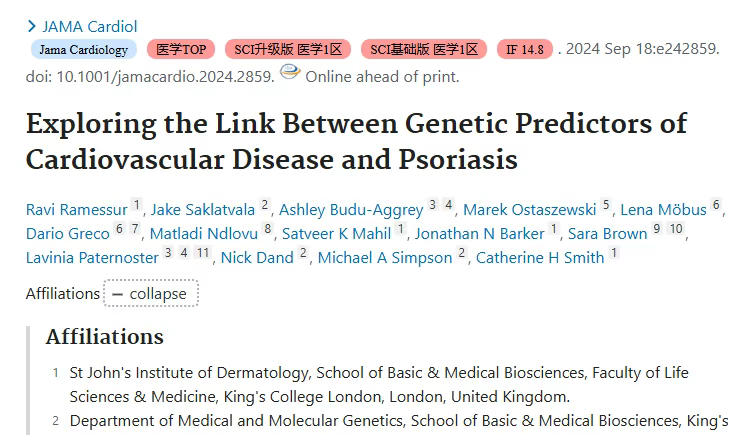Click the icon beside Online ahead of print
Image resolution: width=753 pixels, height=435 pixels.
pos(290,72)
